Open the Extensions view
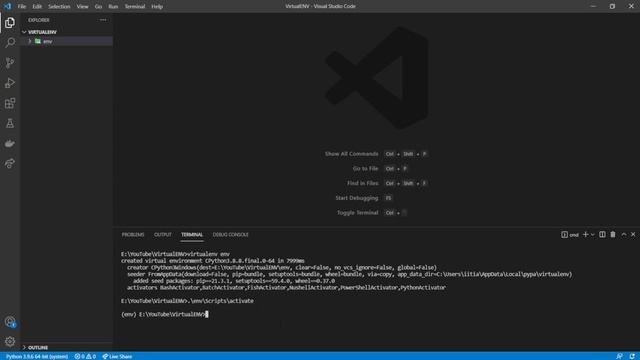Viewport: 640px width, 360px height. (x=10, y=103)
